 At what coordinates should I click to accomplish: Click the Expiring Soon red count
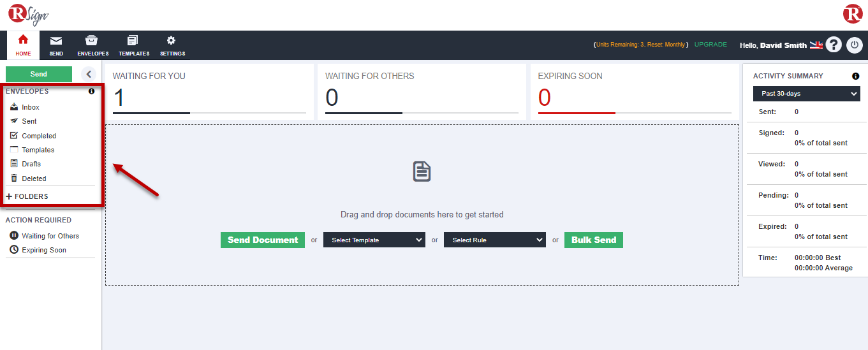pyautogui.click(x=545, y=98)
